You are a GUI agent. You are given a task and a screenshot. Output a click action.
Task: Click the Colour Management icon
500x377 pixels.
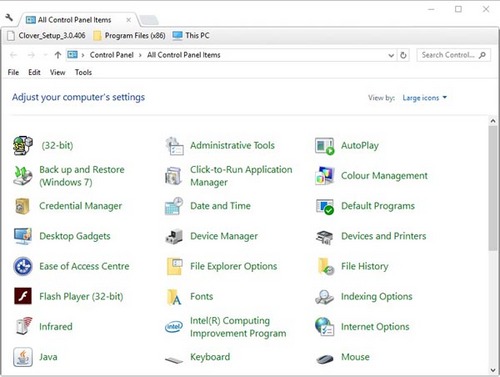pyautogui.click(x=324, y=176)
